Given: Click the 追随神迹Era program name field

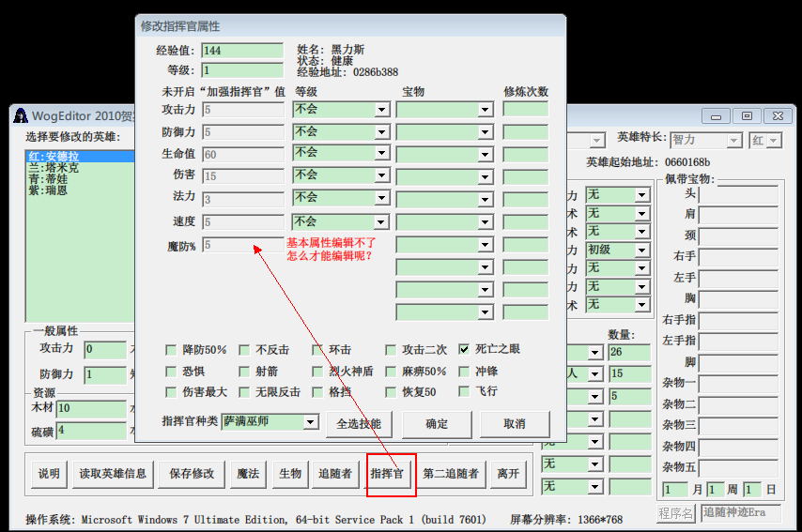Looking at the screenshot, I should 741,513.
